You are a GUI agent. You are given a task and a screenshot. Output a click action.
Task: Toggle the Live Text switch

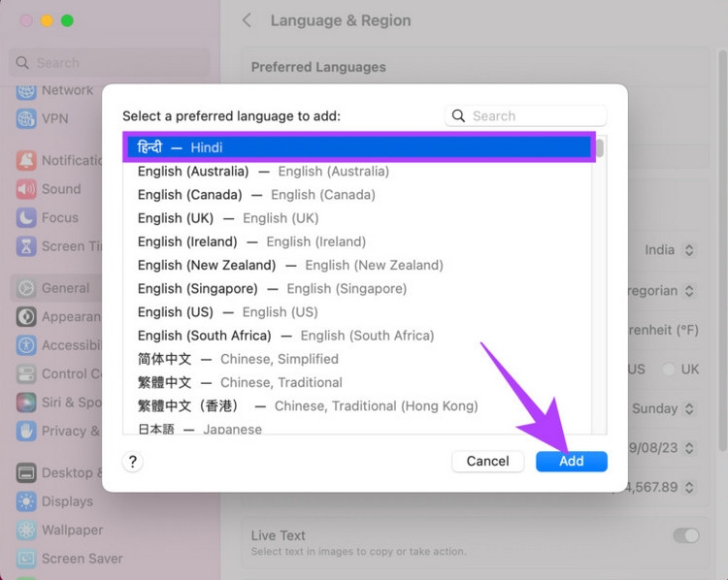(686, 535)
